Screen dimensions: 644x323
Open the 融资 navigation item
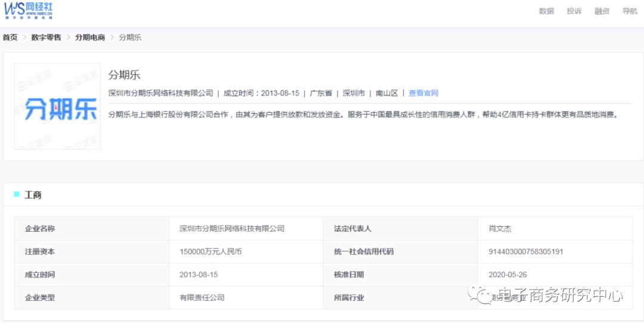coord(602,11)
